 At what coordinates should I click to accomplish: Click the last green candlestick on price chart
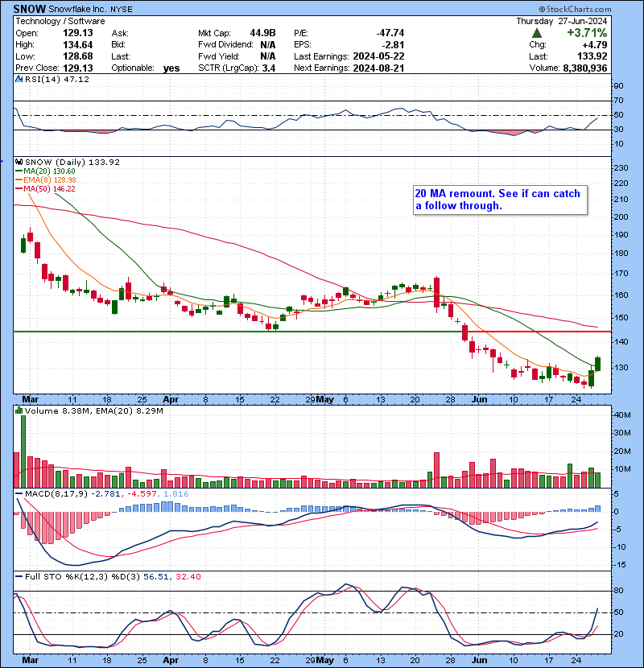tap(598, 364)
